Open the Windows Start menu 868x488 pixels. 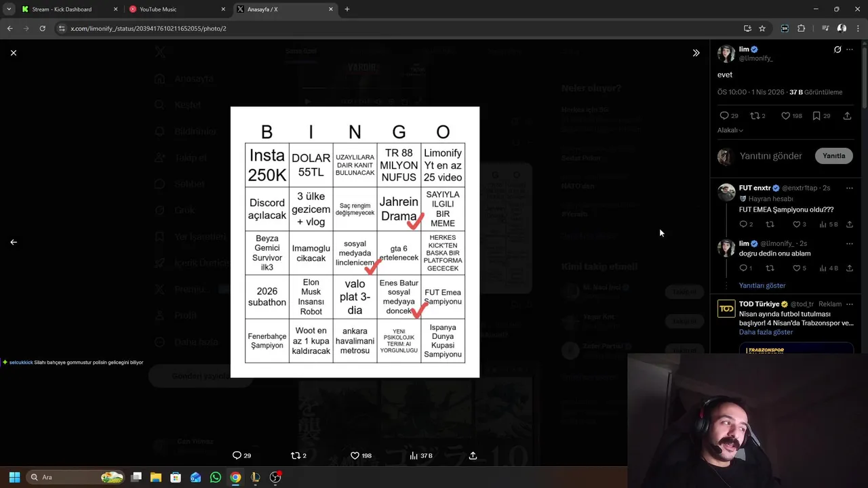14,477
